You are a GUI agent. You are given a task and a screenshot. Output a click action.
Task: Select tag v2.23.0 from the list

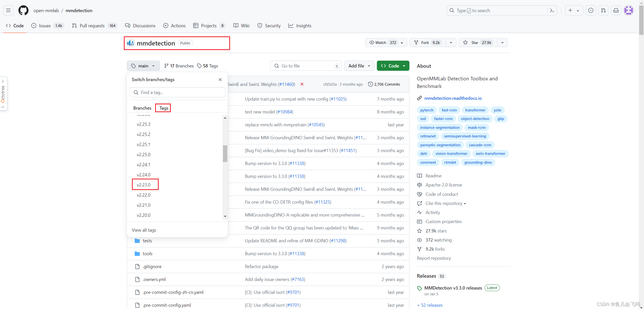tap(144, 185)
